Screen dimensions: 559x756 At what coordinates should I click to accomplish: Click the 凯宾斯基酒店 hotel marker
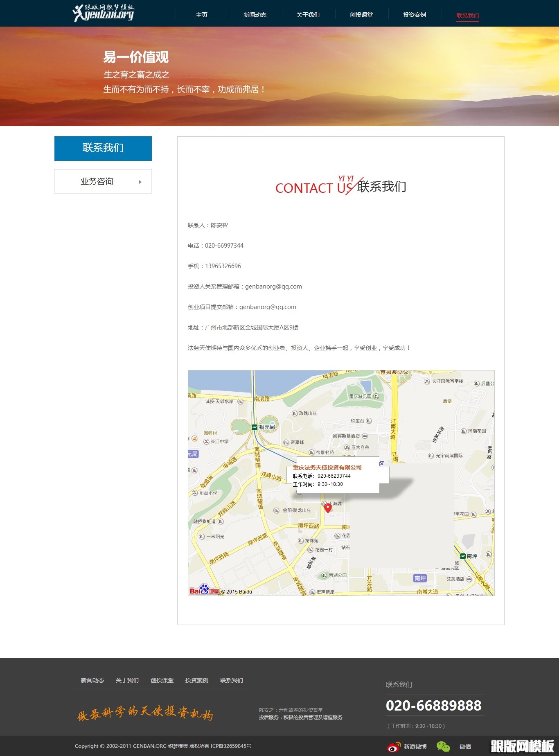pos(365,436)
